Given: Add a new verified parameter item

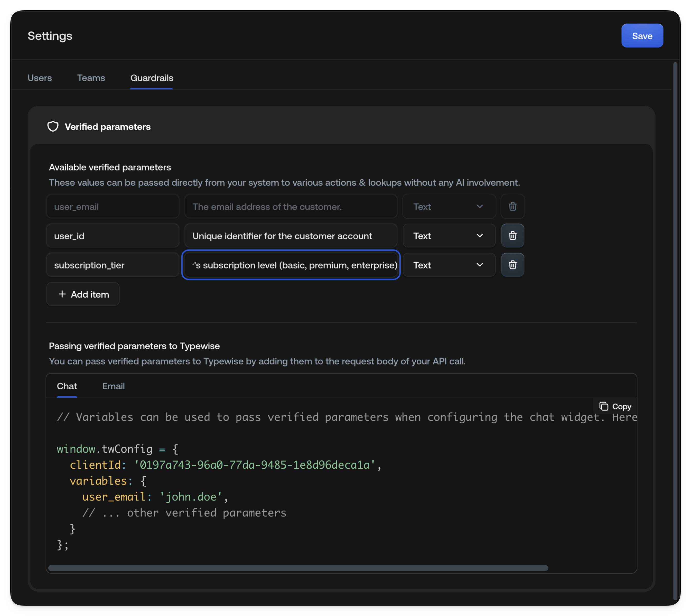Looking at the screenshot, I should 83,294.
